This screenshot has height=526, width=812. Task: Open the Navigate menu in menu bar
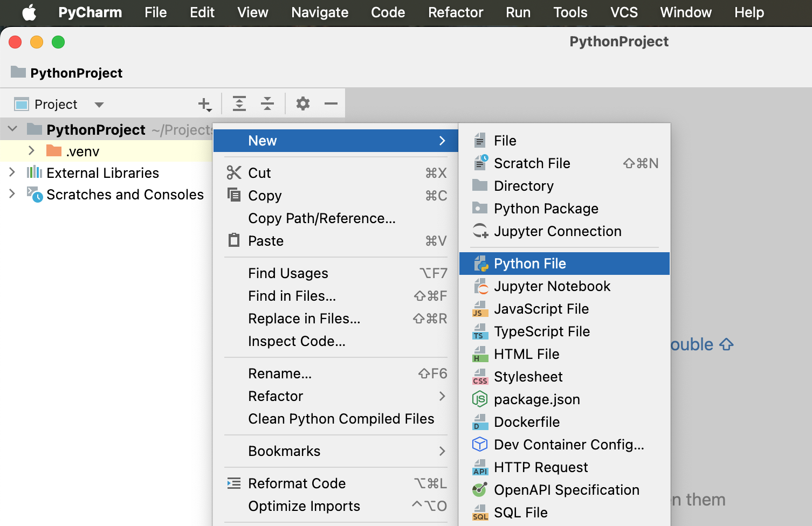(x=320, y=12)
